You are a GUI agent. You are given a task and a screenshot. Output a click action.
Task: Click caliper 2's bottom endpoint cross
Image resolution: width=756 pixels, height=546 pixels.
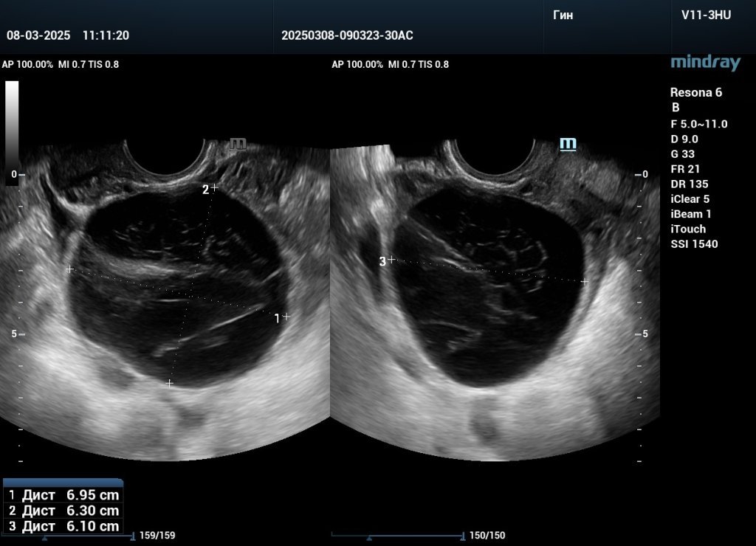(x=169, y=383)
